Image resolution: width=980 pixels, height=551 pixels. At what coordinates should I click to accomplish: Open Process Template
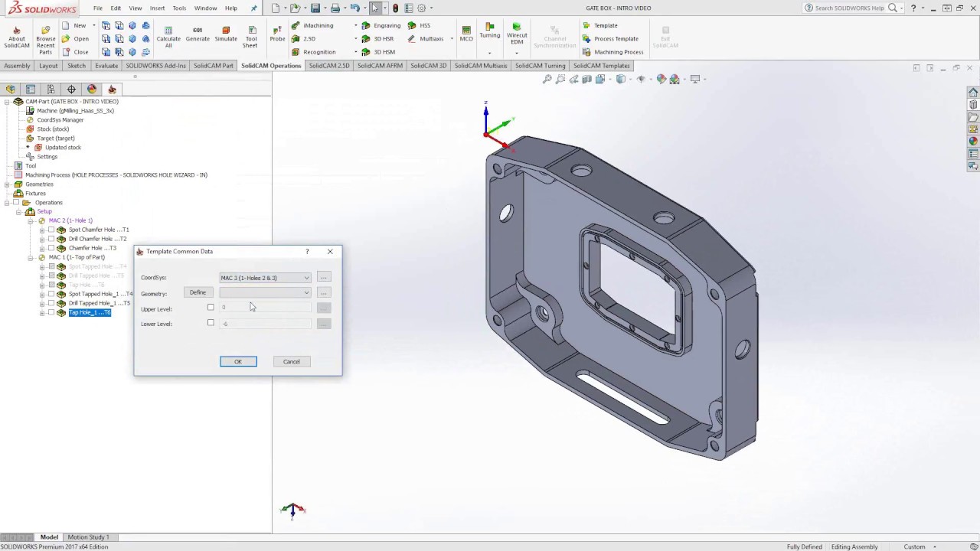click(x=610, y=38)
